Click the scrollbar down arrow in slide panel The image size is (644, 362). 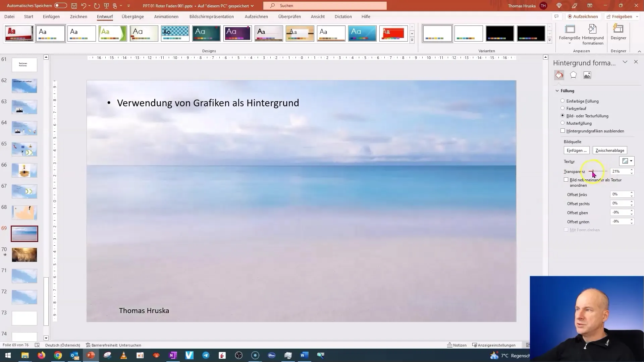coord(46,338)
